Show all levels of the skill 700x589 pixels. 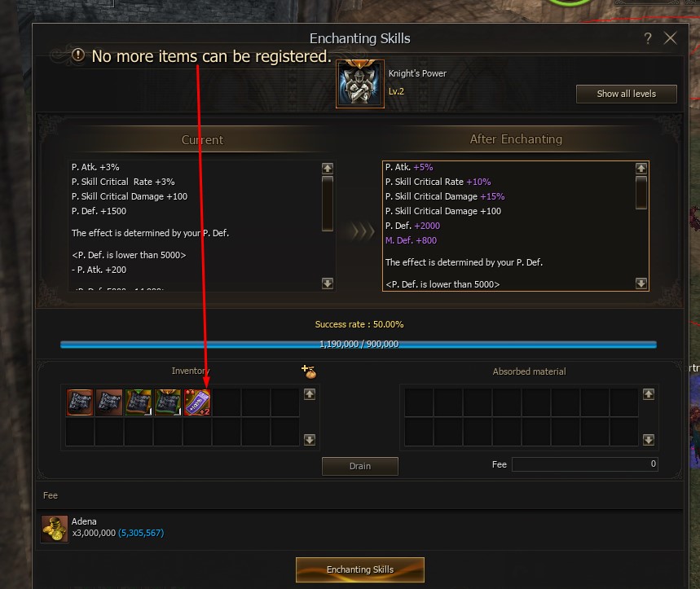(627, 94)
